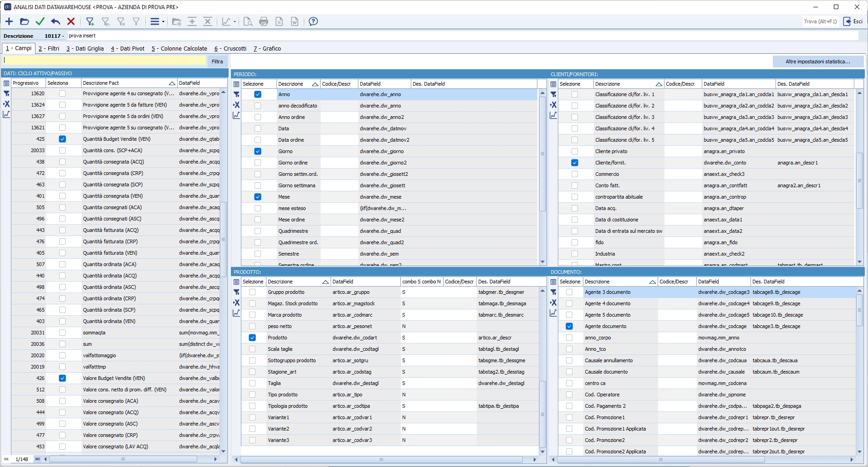This screenshot has height=467, width=868.
Task: Open the hamburger menu dropdown arrow
Action: pos(163,22)
